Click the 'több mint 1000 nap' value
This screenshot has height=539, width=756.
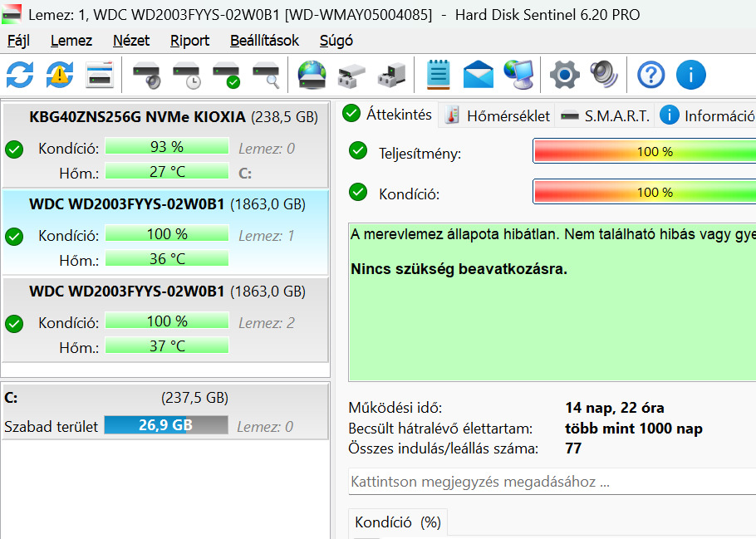634,429
